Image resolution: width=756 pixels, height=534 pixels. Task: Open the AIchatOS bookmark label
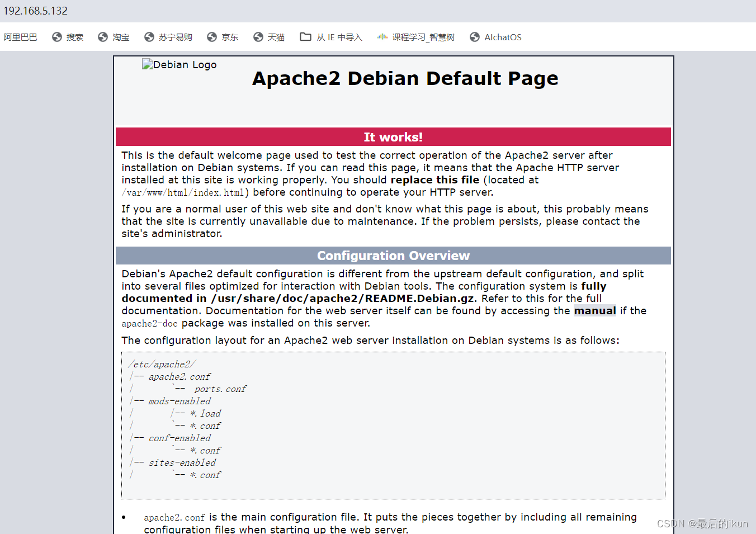pos(503,37)
